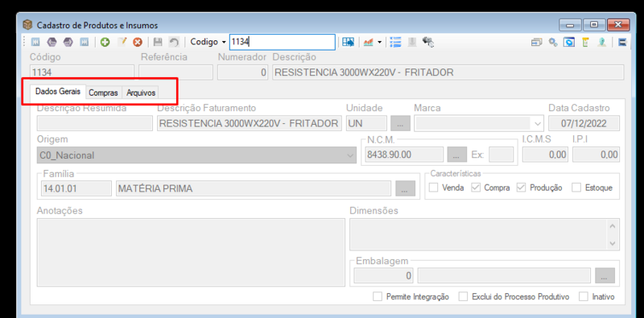Click the Descrição field with RESISTENCIA text
This screenshot has height=318, width=644.
click(448, 72)
